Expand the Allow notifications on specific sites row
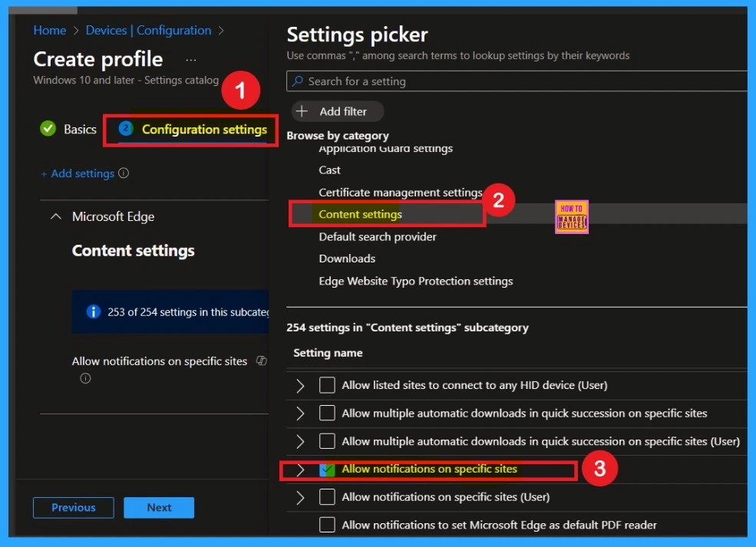 [x=300, y=470]
